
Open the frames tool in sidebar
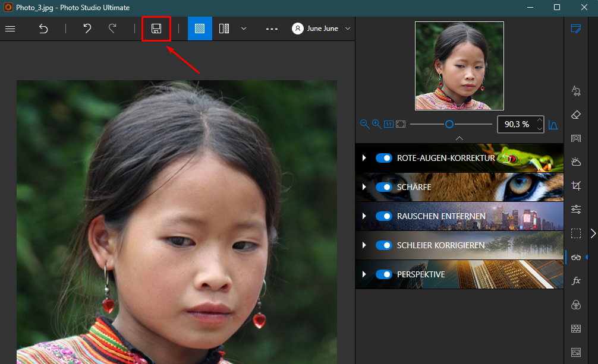click(576, 353)
